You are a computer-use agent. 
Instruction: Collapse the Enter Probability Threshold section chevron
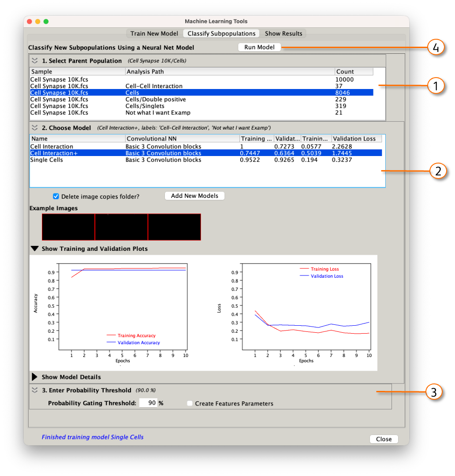tap(34, 390)
